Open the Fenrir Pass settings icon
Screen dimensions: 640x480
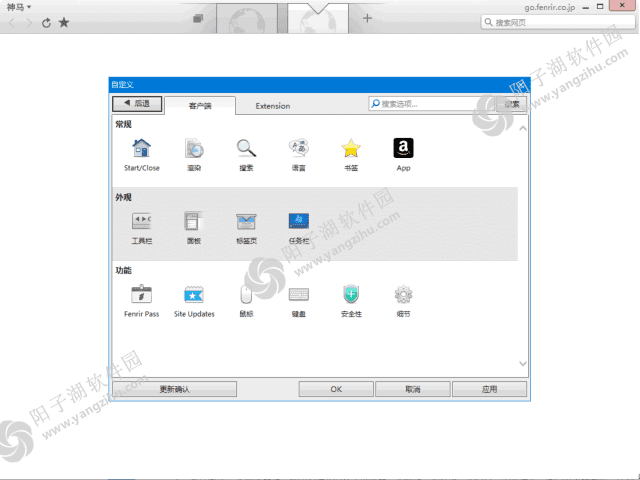tap(142, 294)
